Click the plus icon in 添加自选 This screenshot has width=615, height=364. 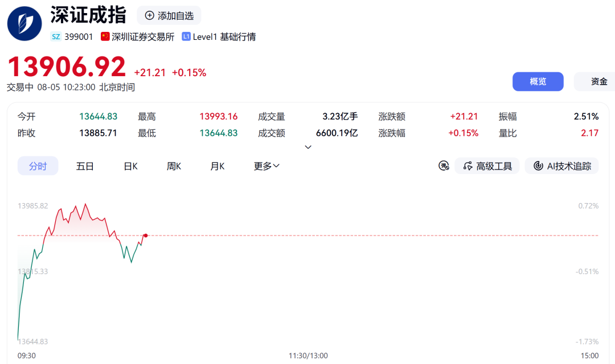coord(149,16)
